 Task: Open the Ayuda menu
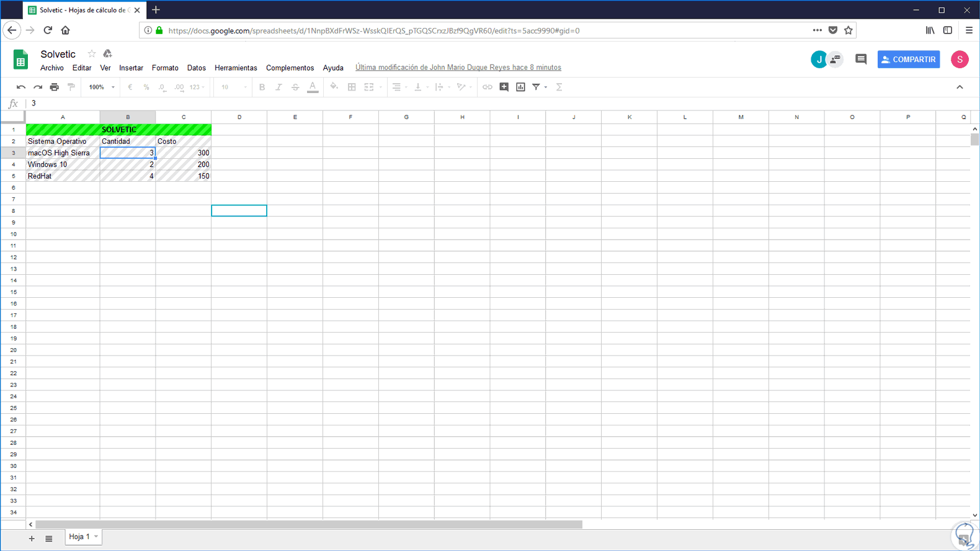click(333, 68)
